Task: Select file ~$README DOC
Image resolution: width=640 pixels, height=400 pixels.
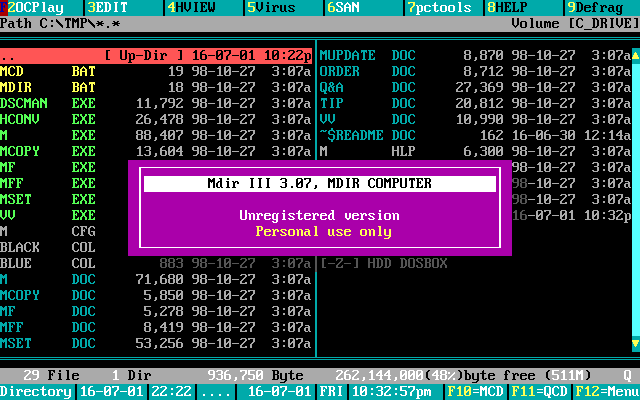Action: pos(475,135)
